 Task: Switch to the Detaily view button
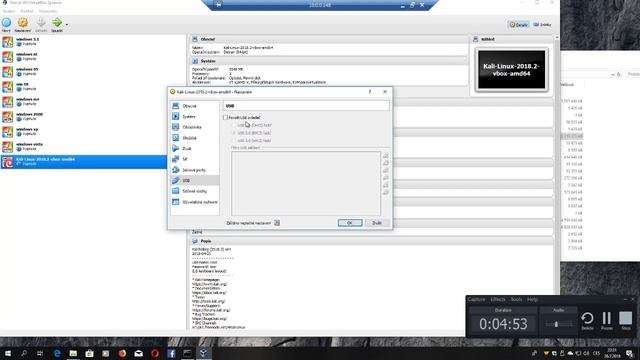coord(519,24)
